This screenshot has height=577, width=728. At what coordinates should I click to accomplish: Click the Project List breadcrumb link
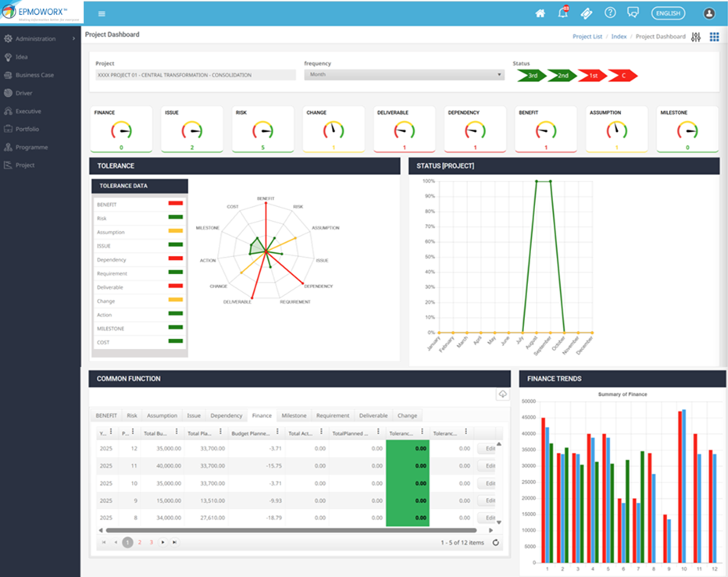(x=587, y=37)
